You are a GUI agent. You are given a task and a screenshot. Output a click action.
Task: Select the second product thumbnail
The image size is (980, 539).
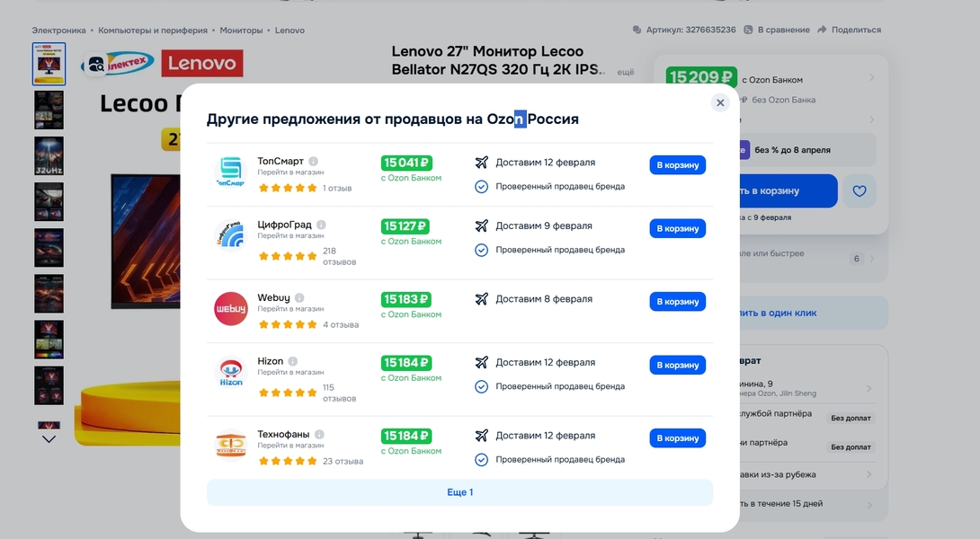[x=49, y=110]
